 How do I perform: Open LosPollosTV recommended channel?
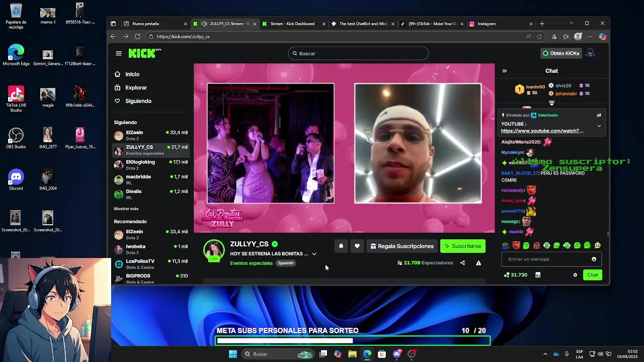(150, 264)
